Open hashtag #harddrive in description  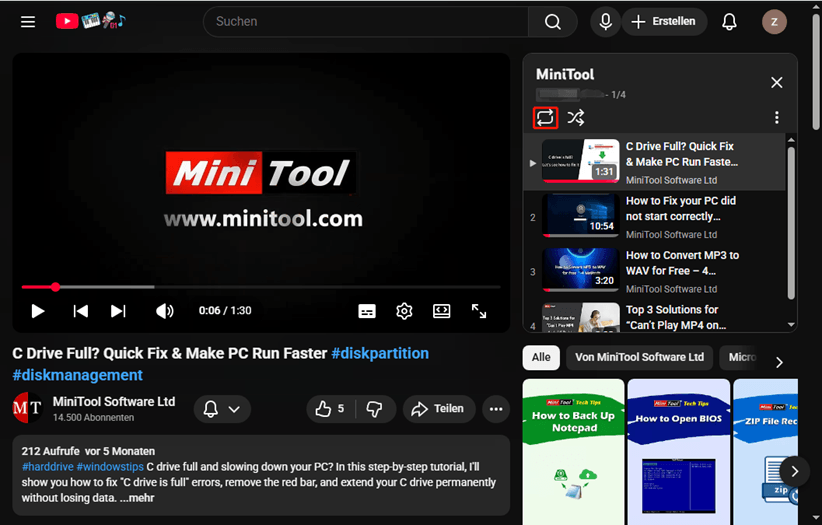[x=48, y=467]
